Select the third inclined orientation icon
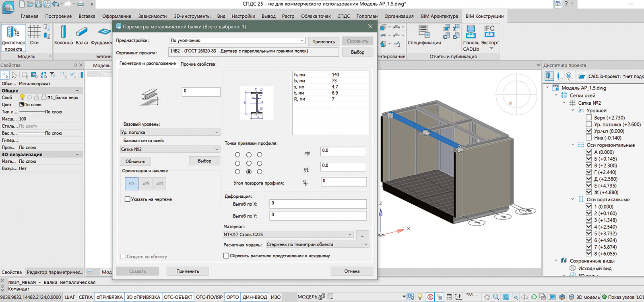Image resolution: width=644 pixels, height=302 pixels. pyautogui.click(x=159, y=184)
